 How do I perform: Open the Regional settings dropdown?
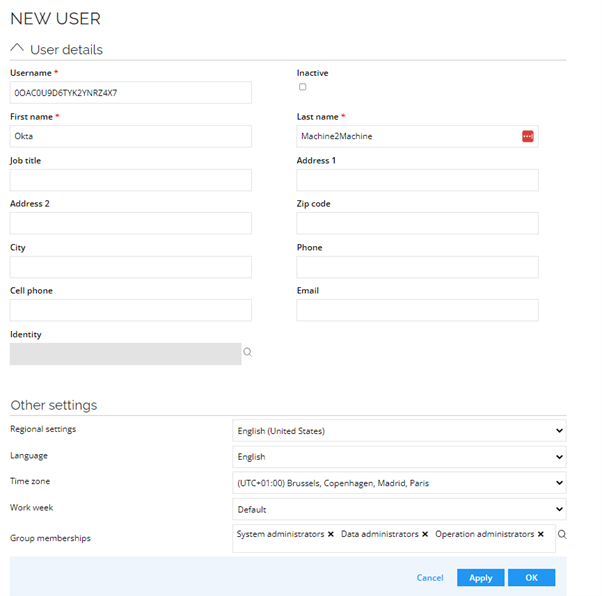[x=399, y=430]
